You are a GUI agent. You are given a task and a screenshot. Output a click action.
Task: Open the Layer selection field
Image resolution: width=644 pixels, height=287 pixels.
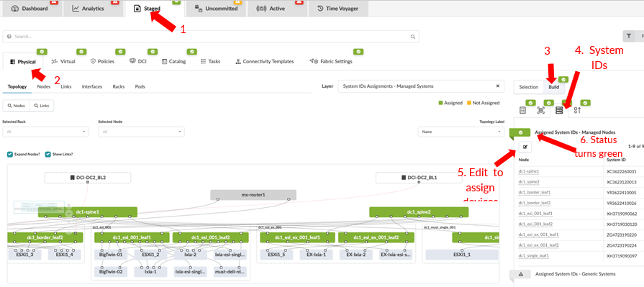point(421,86)
